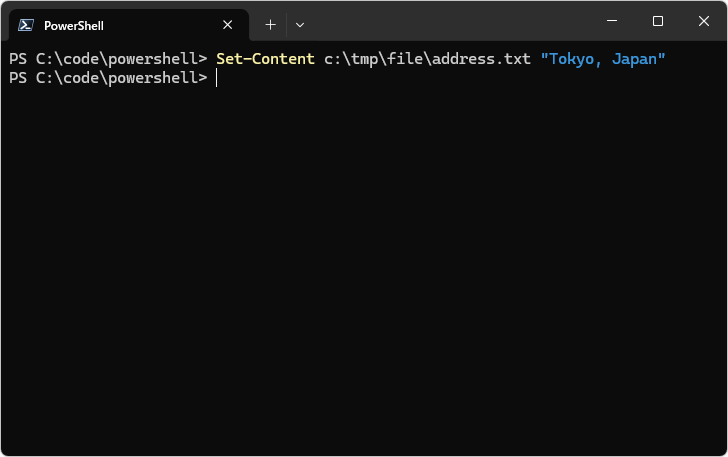This screenshot has width=728, height=457.
Task: Click the PowerShell icon in the tab
Action: pyautogui.click(x=27, y=25)
